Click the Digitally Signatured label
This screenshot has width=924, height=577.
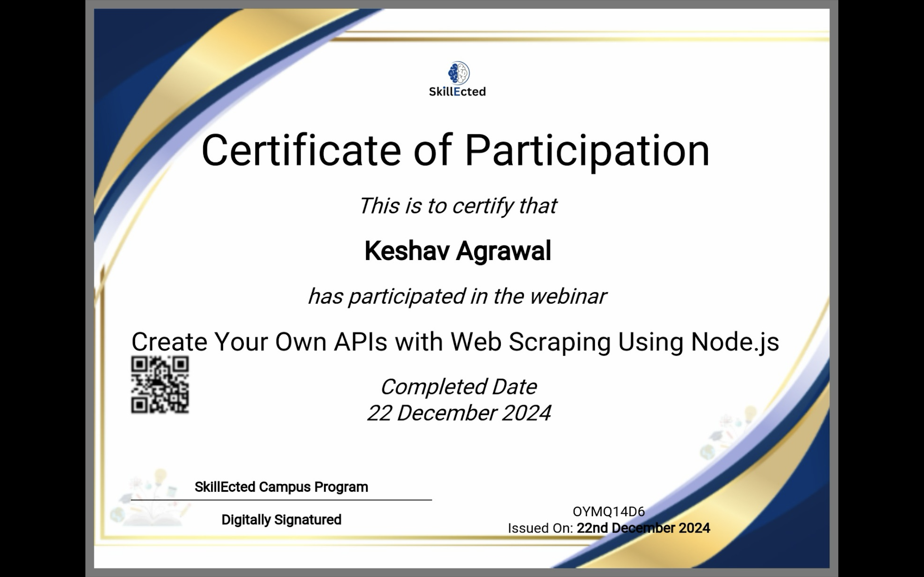[281, 520]
